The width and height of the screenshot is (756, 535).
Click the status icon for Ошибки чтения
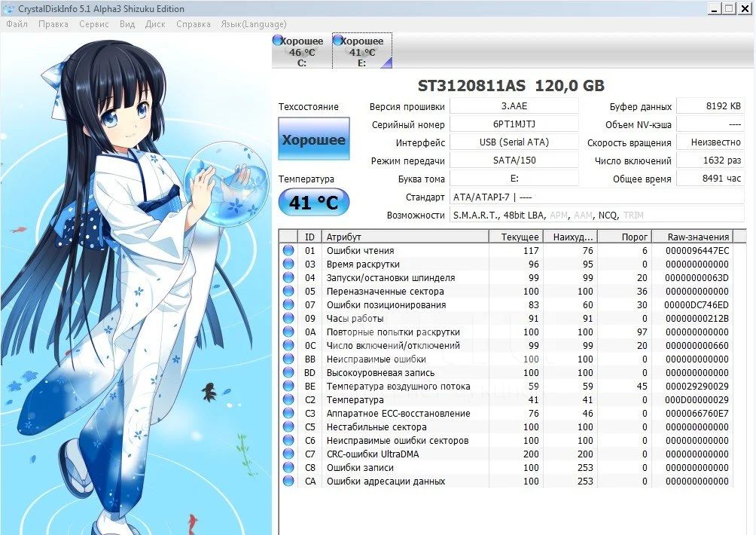point(288,250)
